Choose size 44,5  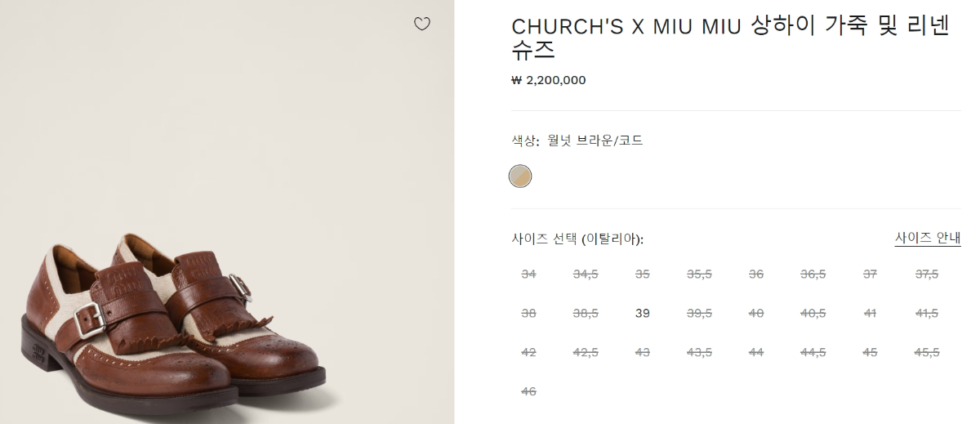[813, 353]
